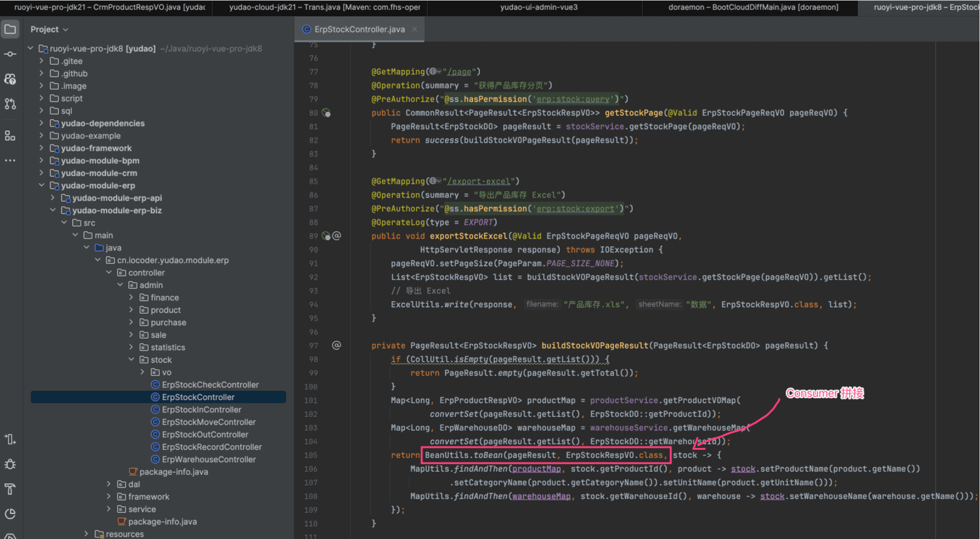Open URL dropdown next to /page mapping
Image resolution: width=980 pixels, height=539 pixels.
click(x=435, y=72)
